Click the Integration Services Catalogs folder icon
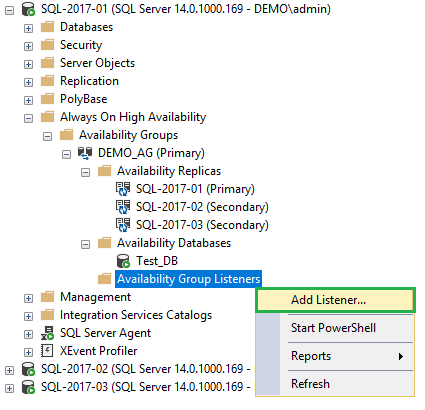The image size is (425, 410). 47,315
